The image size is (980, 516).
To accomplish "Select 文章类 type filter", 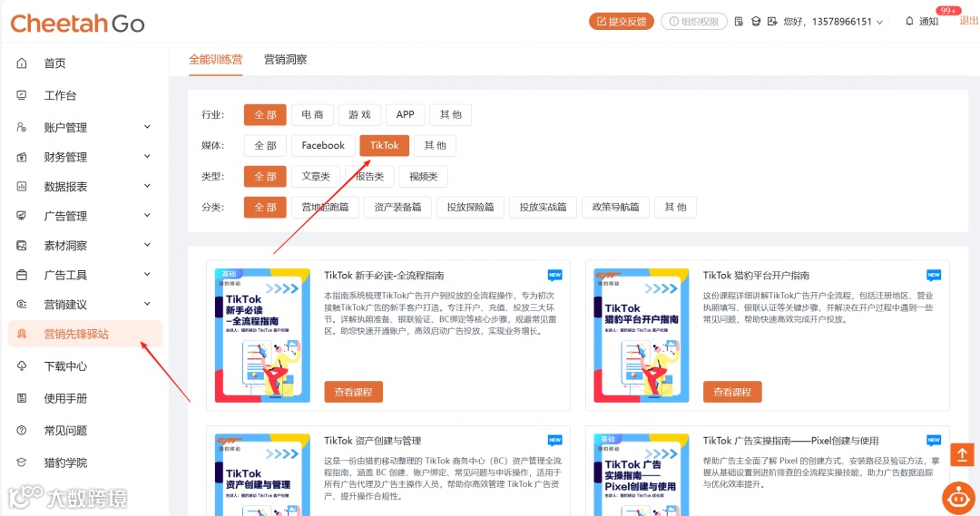I will coord(316,177).
